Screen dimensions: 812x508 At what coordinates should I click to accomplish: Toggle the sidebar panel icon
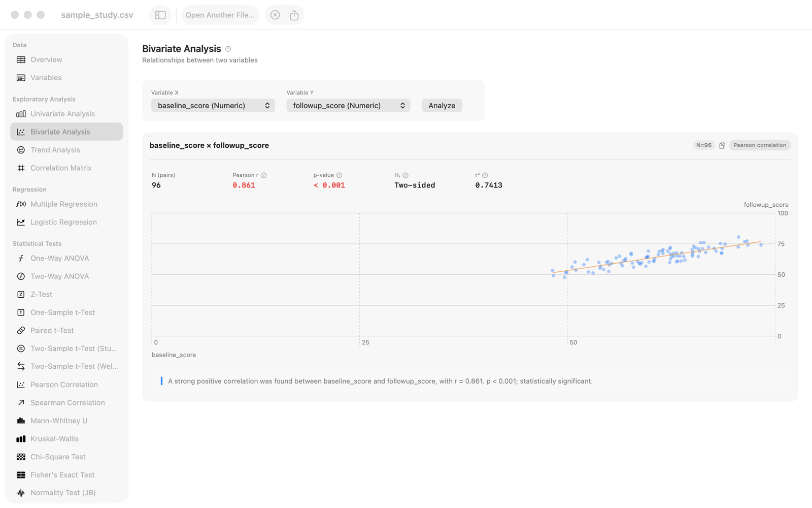(160, 15)
